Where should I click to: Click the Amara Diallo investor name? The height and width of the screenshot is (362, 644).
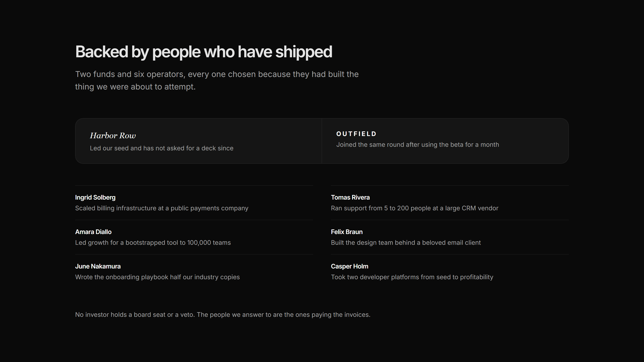click(x=93, y=232)
